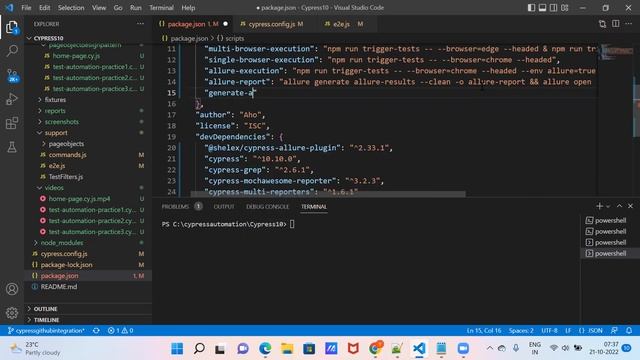Screen dimensions: 640x360
Task: Open TestFilters.js file in explorer
Action: click(x=66, y=177)
